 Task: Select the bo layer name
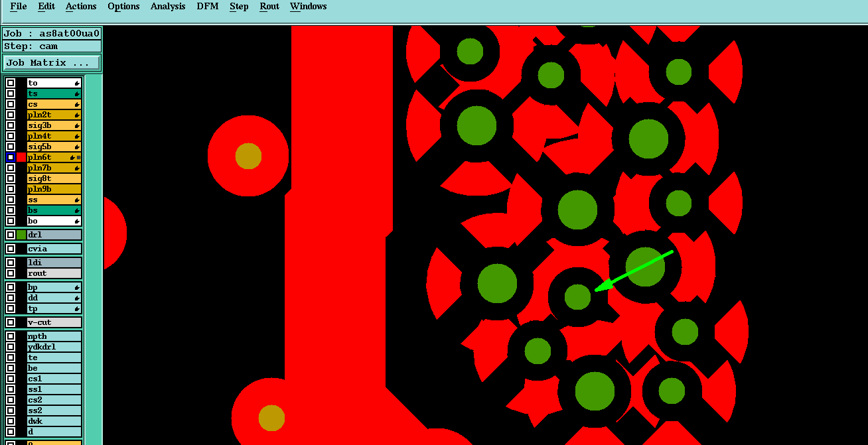click(x=54, y=221)
